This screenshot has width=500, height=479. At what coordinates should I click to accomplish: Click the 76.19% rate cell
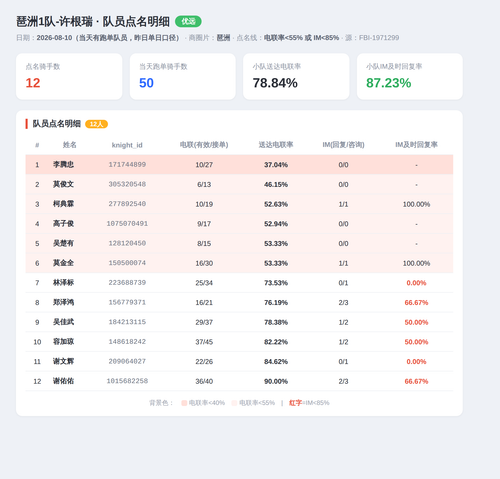pyautogui.click(x=276, y=302)
